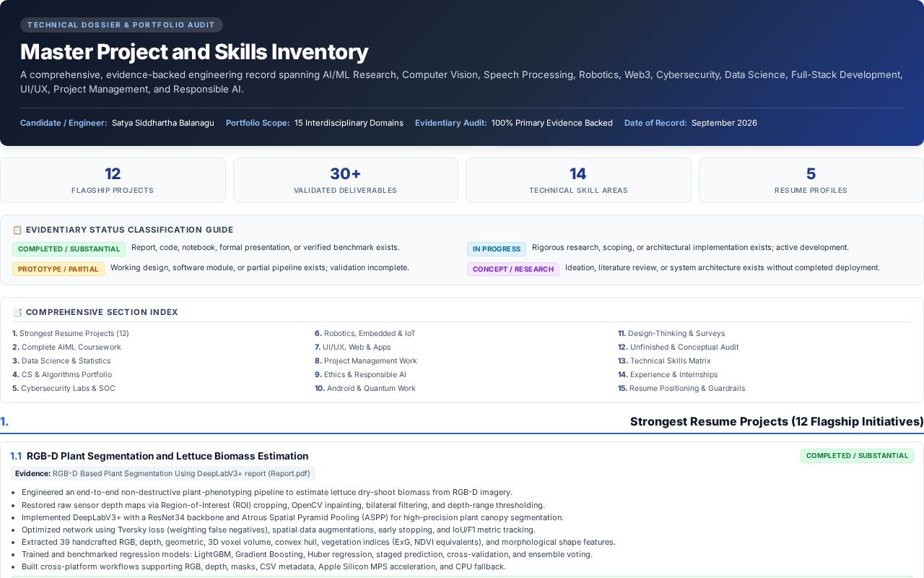Go to Data Science & Statistics section
This screenshot has width=924, height=578.
click(x=61, y=361)
